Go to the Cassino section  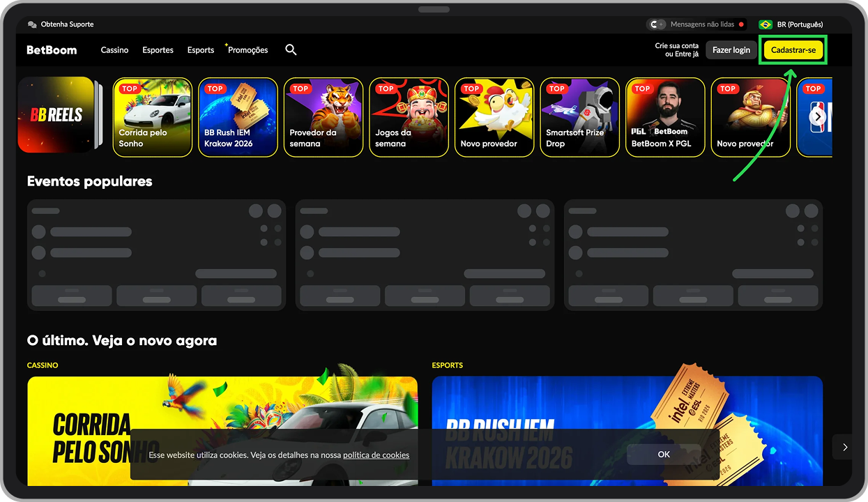coord(114,50)
